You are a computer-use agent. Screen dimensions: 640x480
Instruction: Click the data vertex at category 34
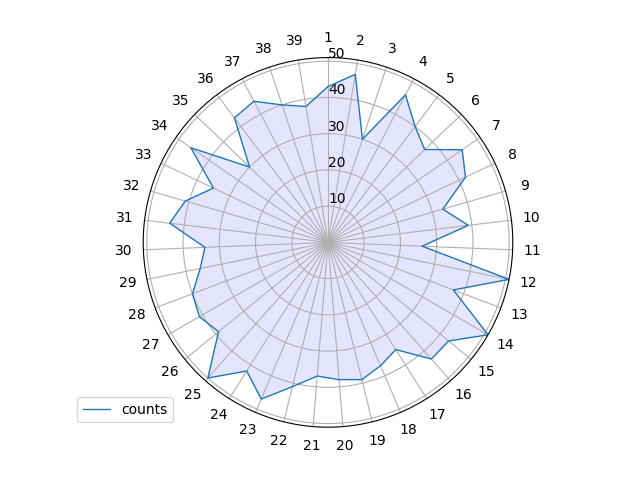click(x=191, y=149)
